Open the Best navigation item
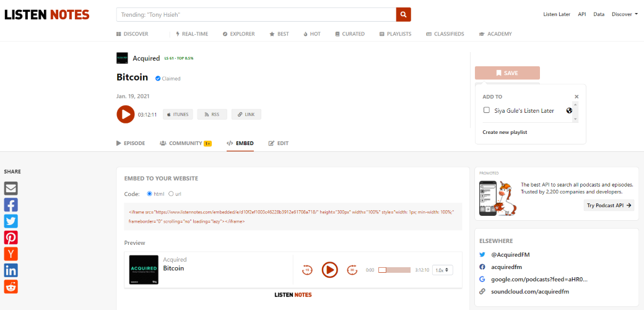This screenshot has height=310, width=644. click(279, 34)
